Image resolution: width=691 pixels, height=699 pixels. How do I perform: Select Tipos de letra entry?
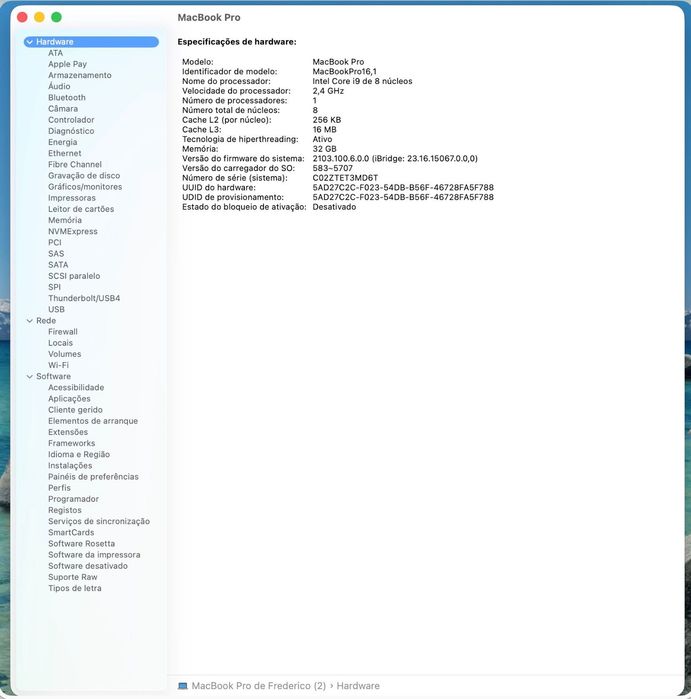tap(75, 588)
